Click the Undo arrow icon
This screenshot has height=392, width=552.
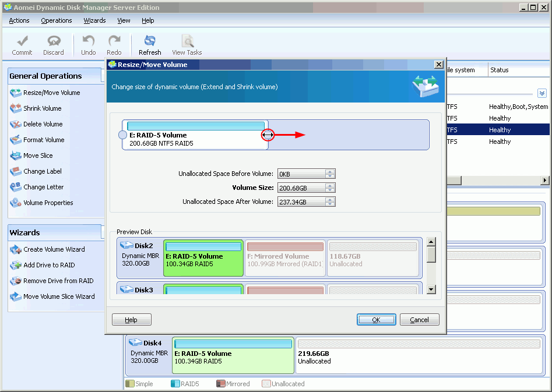point(88,41)
